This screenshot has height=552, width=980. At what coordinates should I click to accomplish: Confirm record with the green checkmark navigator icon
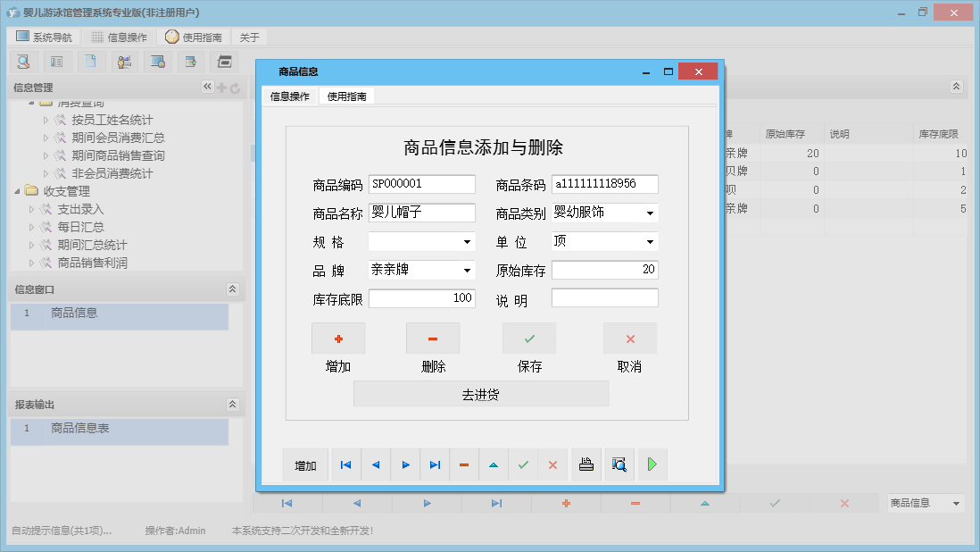(523, 464)
